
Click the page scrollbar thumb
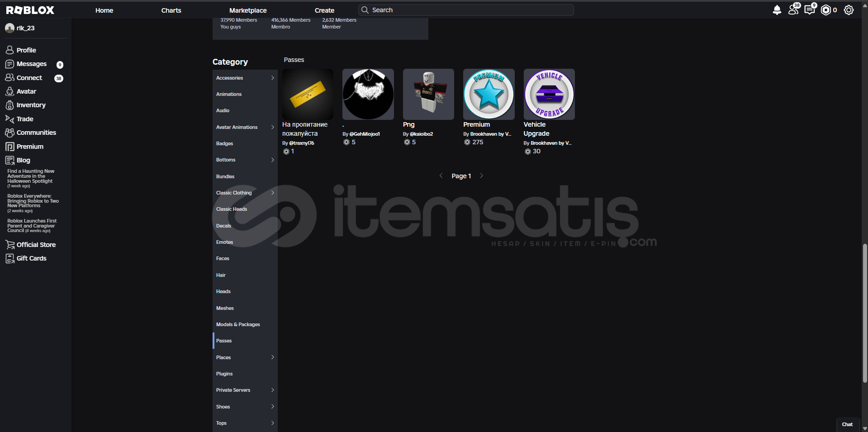[865, 313]
